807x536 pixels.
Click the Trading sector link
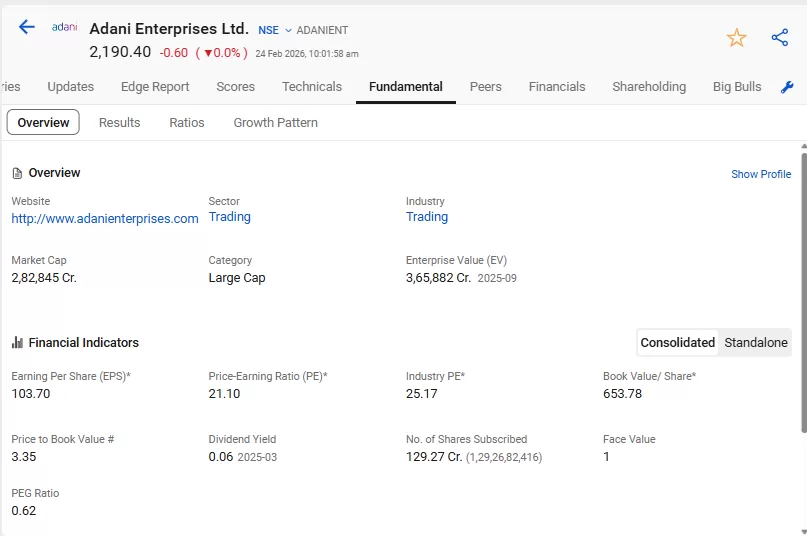[x=230, y=217]
